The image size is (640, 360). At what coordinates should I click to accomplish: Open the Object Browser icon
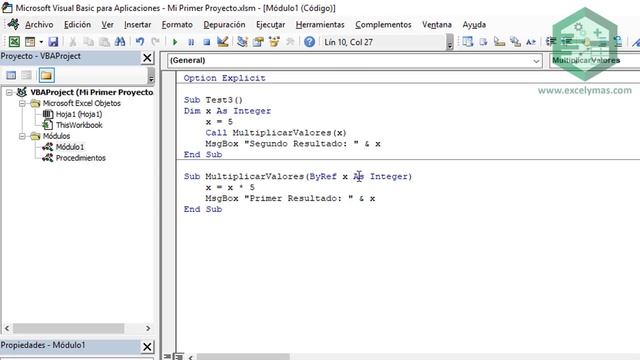(x=274, y=42)
